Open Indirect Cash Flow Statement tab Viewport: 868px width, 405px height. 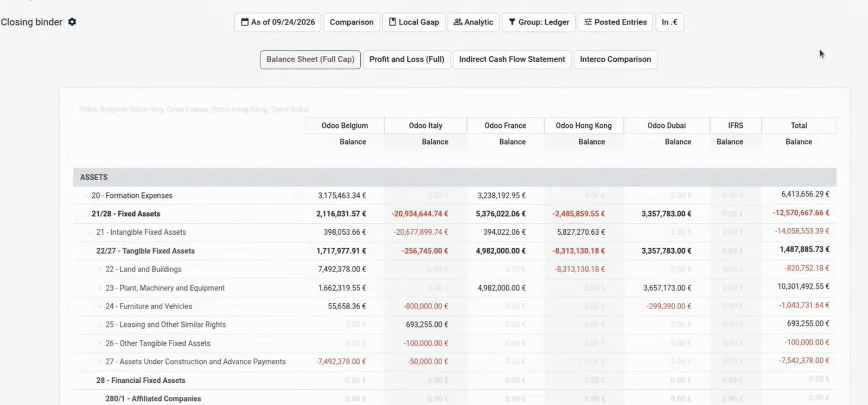[512, 60]
